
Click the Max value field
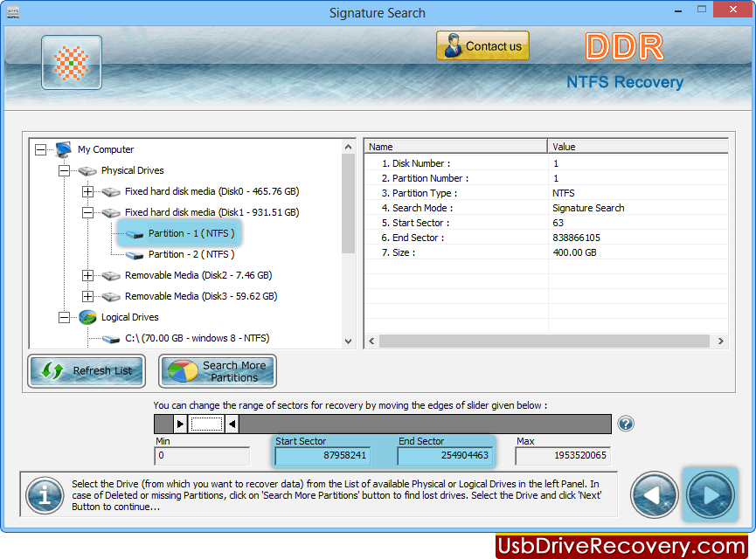pos(563,456)
